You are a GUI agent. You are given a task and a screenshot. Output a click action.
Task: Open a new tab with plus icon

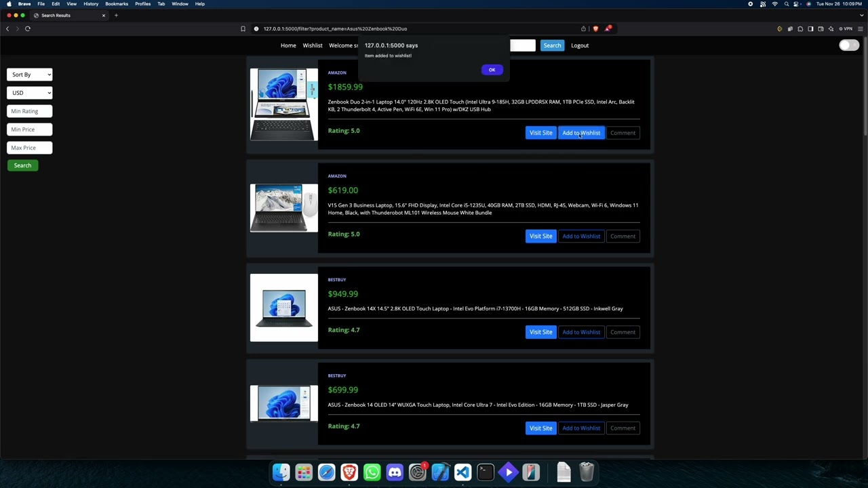[116, 15]
